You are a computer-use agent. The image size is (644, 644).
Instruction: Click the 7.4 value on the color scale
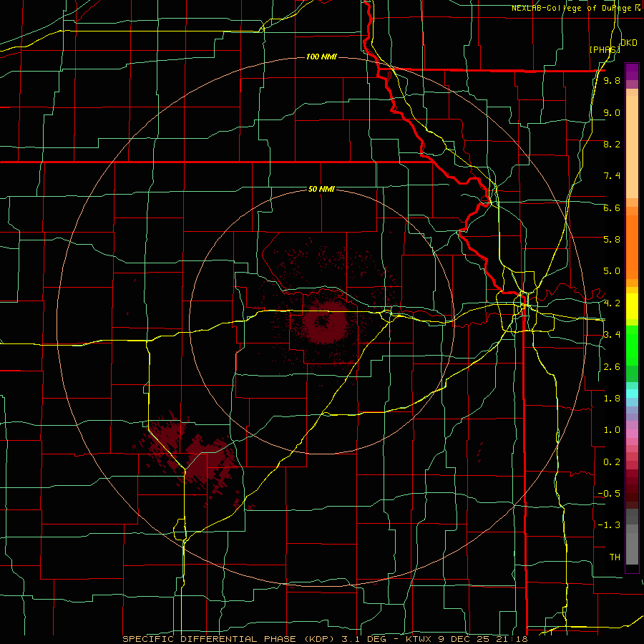point(612,176)
